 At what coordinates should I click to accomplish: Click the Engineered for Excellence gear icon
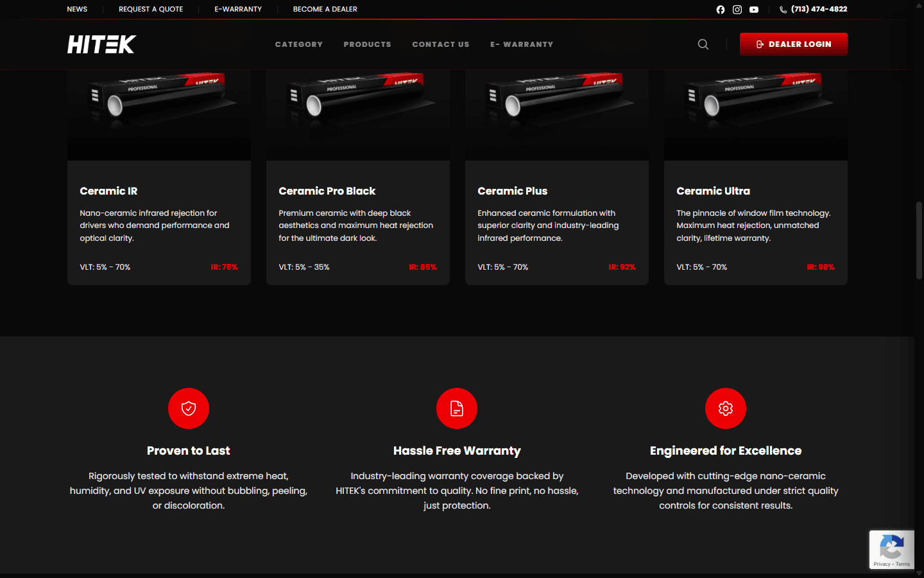point(726,408)
